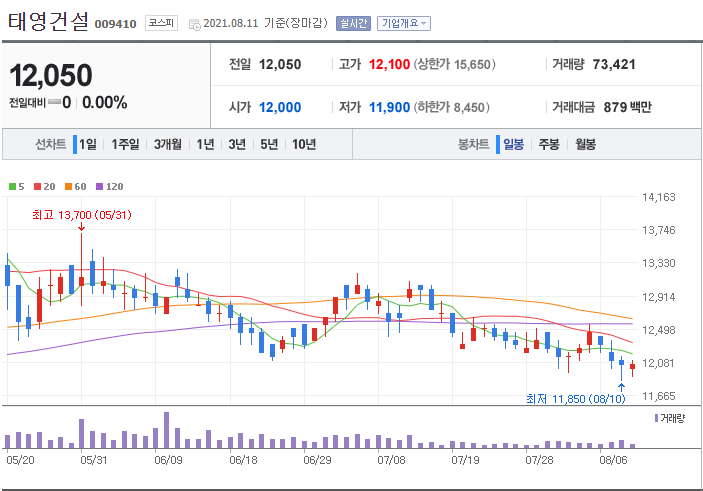Select the 5년 line chart tab
Image resolution: width=703 pixels, height=491 pixels.
point(269,144)
